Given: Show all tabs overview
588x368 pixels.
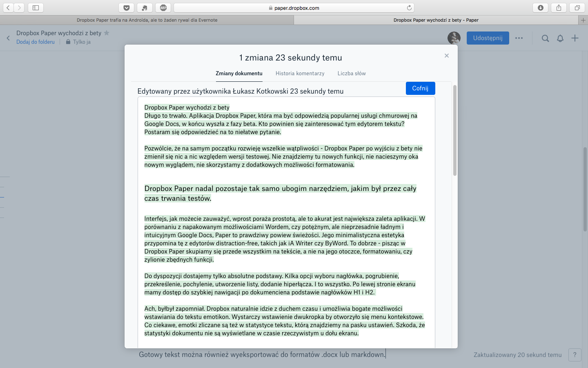Looking at the screenshot, I should pos(577,8).
